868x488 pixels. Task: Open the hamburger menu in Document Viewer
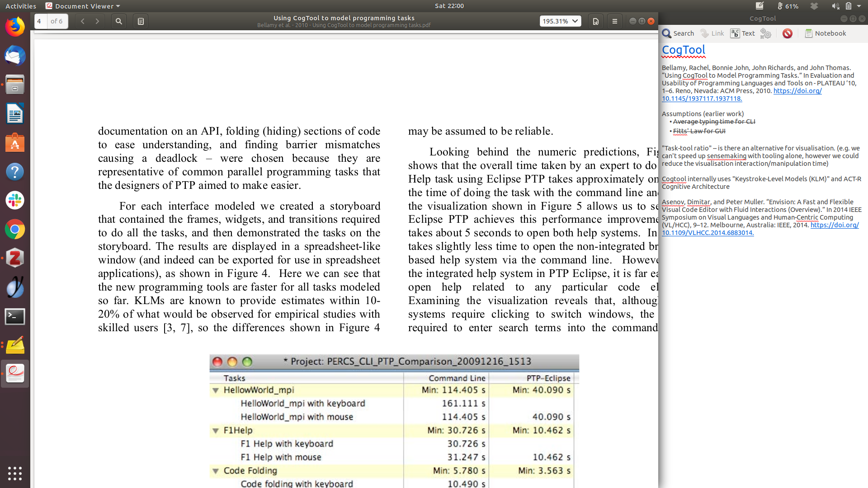point(614,21)
